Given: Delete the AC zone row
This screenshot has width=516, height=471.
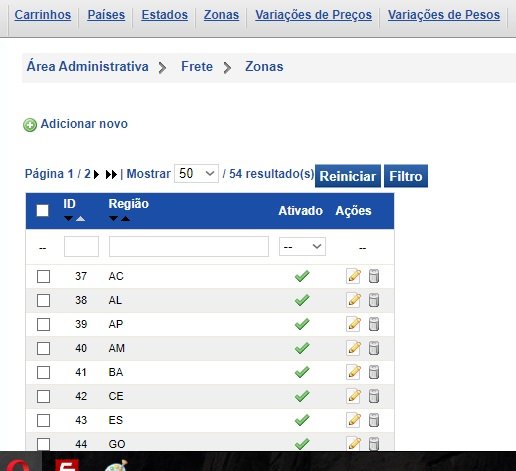Looking at the screenshot, I should (x=374, y=276).
